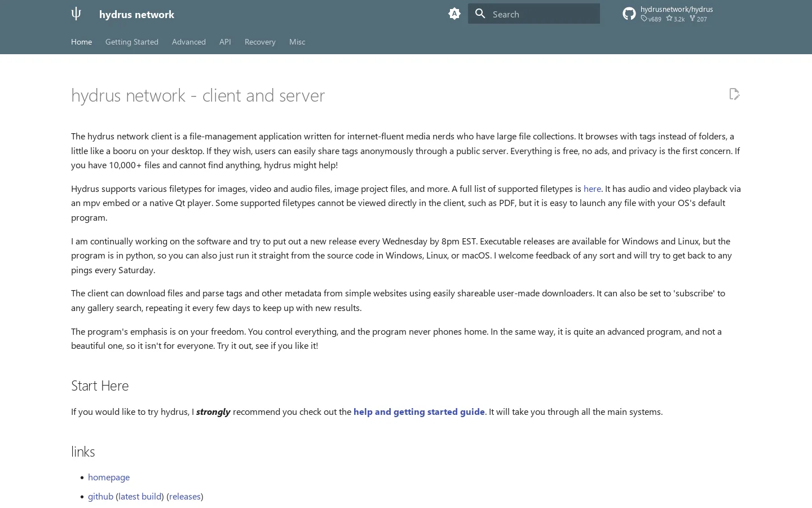The height and width of the screenshot is (508, 812).
Task: Open the latest build link
Action: [140, 496]
